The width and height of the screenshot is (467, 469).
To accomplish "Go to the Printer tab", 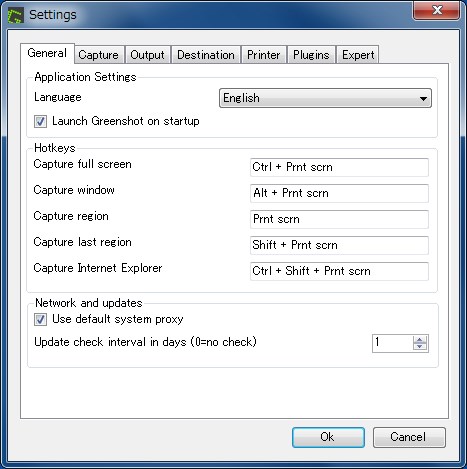I will (263, 55).
